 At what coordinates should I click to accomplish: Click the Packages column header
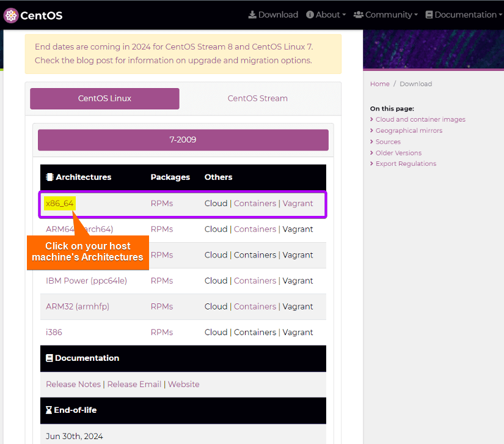[170, 177]
